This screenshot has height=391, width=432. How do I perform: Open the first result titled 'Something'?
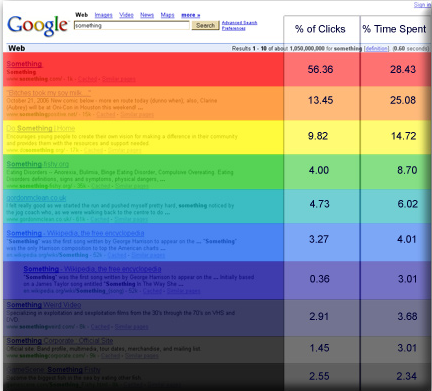24,64
